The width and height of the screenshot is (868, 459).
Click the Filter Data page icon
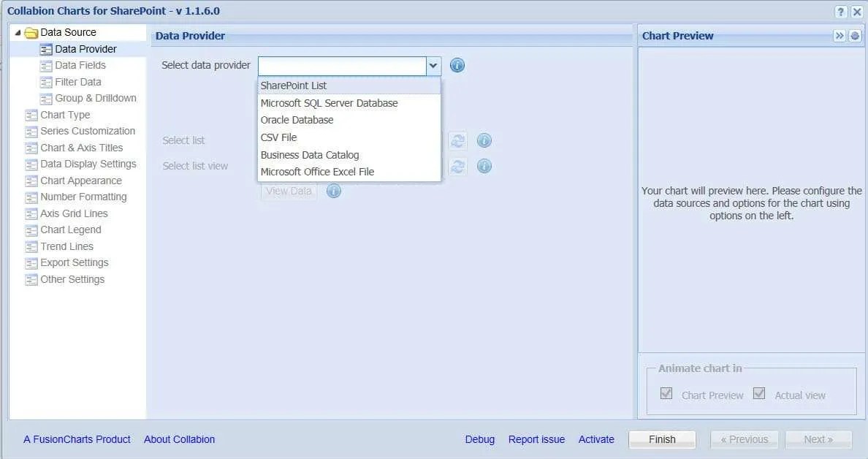[46, 83]
